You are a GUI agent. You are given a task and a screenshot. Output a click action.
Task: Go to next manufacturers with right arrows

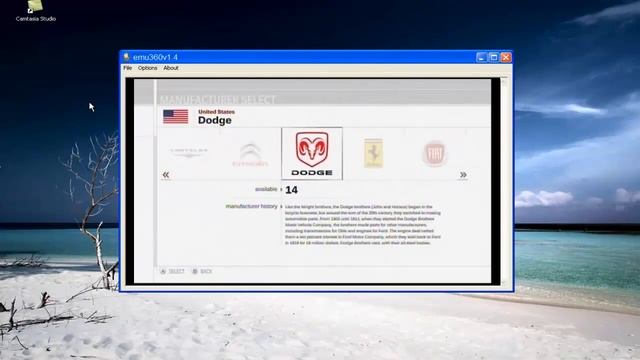coord(463,175)
